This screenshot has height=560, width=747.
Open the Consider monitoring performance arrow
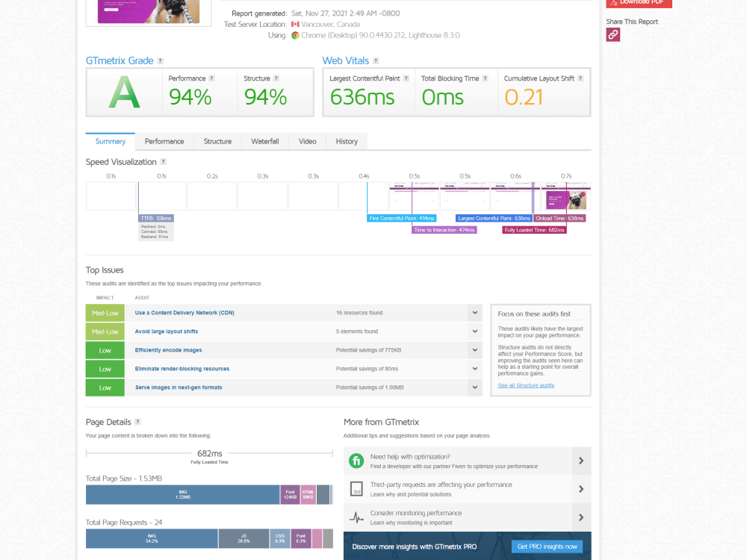581,517
